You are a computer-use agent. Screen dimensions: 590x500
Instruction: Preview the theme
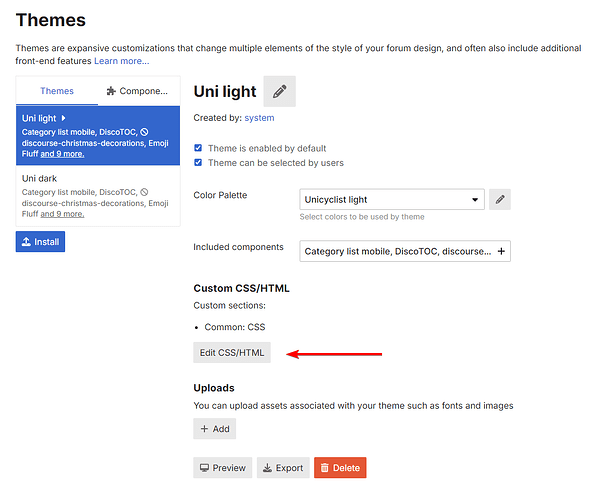222,468
